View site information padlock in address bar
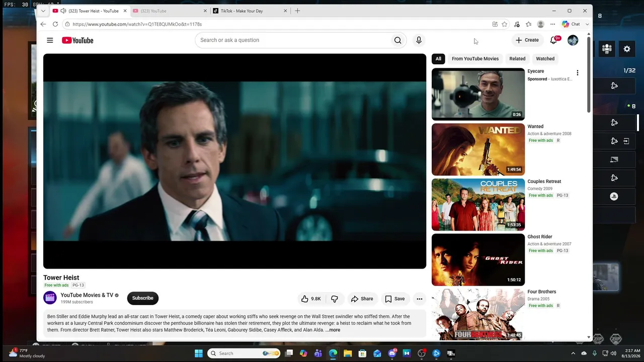 click(67, 24)
